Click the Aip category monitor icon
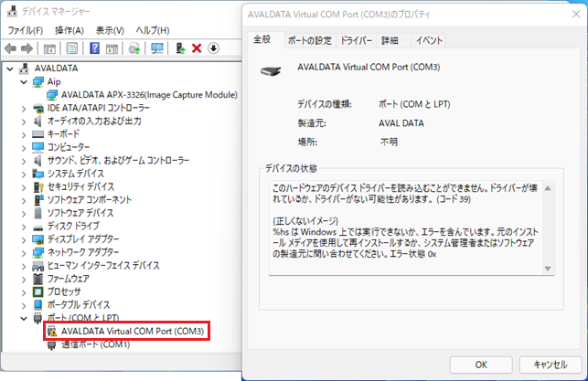 pyautogui.click(x=37, y=81)
